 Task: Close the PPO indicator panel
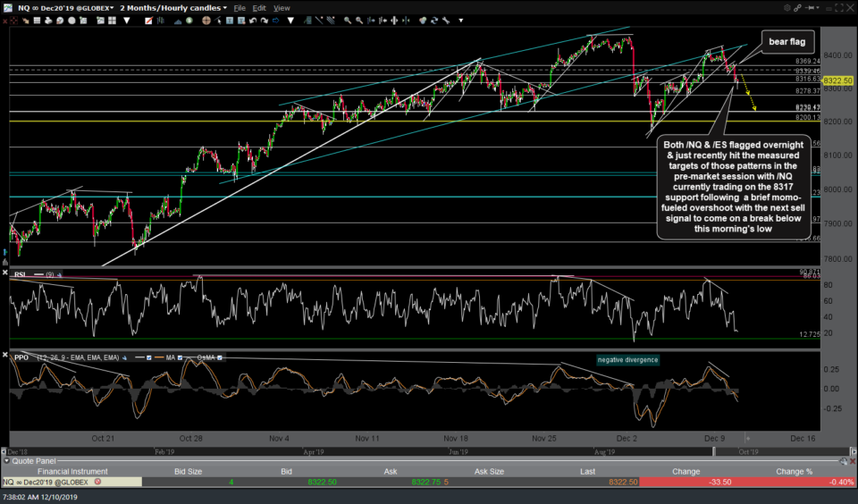pos(5,355)
